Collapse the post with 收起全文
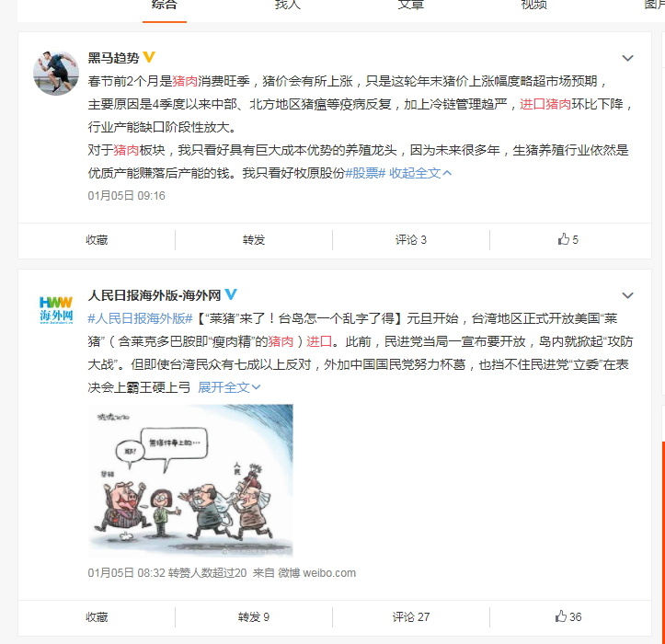Image resolution: width=665 pixels, height=644 pixels. [420, 173]
